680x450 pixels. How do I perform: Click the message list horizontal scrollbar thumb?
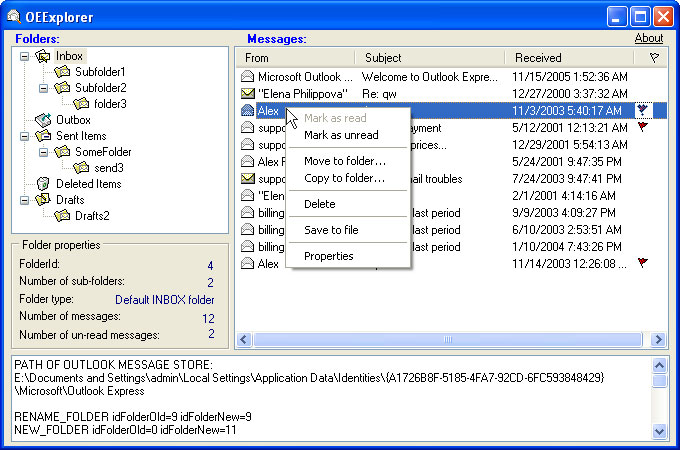[x=448, y=339]
